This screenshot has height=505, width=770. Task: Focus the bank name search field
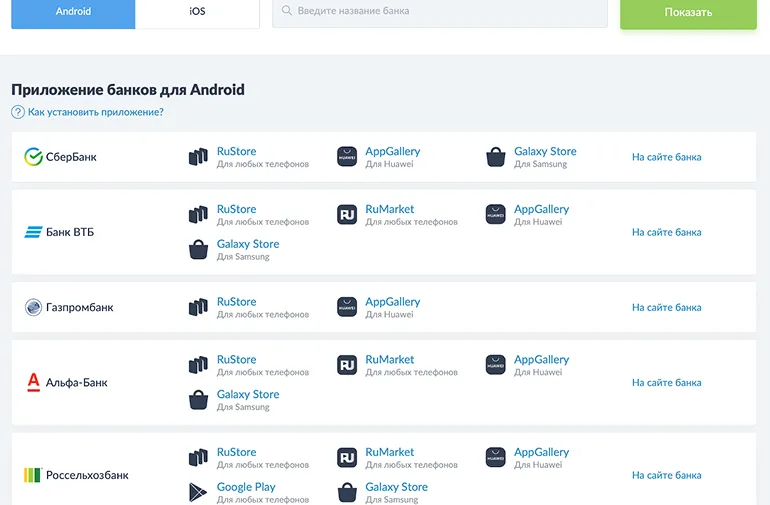(x=440, y=12)
